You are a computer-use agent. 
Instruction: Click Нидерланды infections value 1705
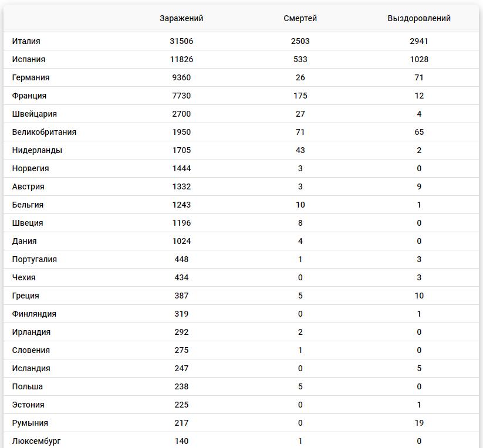pos(181,150)
